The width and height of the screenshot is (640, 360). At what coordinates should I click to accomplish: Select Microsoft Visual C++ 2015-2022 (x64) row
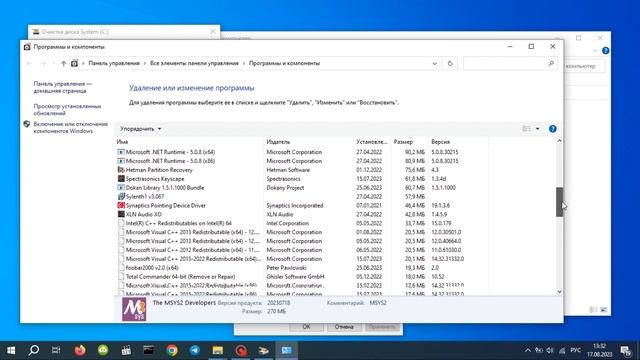coord(302,259)
